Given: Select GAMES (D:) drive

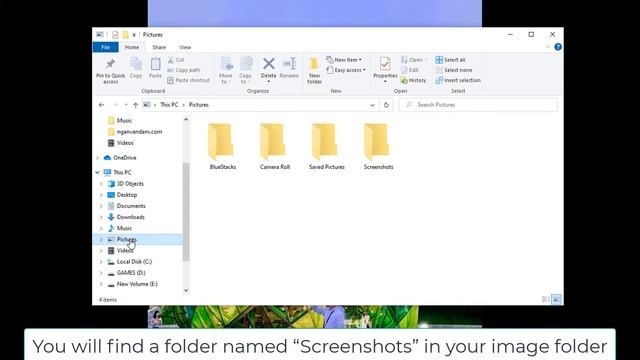Looking at the screenshot, I should [x=131, y=273].
